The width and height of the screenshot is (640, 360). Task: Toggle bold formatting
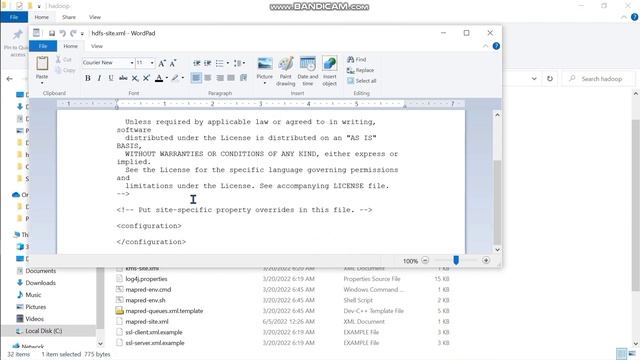(88, 78)
